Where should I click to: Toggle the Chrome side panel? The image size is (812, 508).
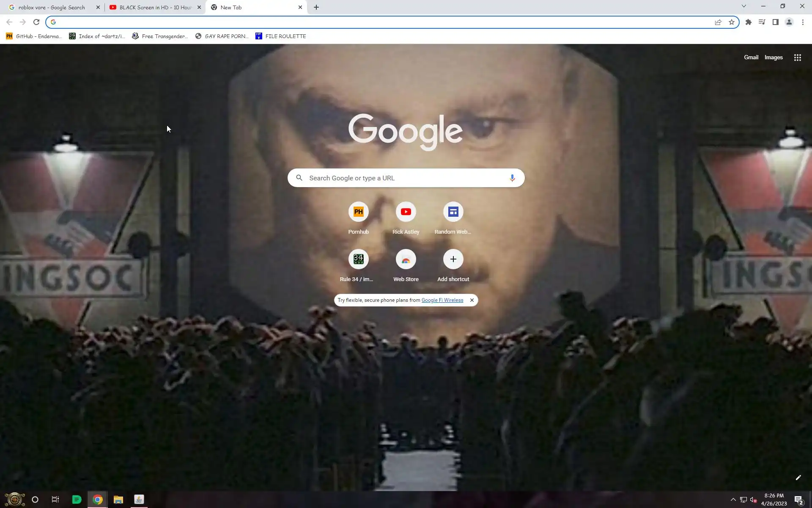(775, 22)
